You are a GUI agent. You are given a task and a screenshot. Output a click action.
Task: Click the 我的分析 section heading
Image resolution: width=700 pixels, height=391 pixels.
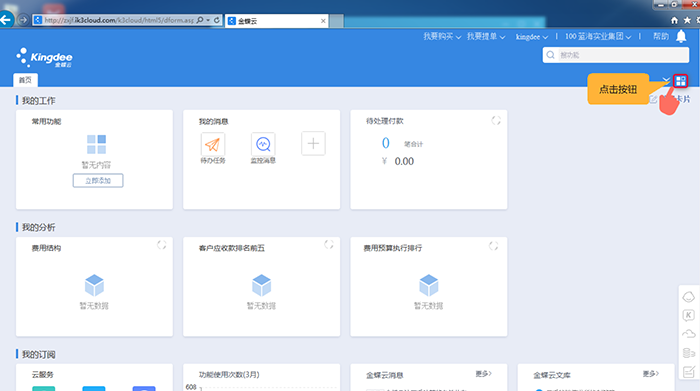(38, 228)
